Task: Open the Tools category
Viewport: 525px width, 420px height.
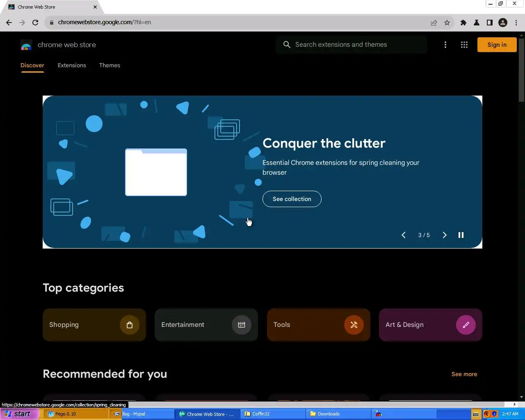Action: tap(319, 325)
